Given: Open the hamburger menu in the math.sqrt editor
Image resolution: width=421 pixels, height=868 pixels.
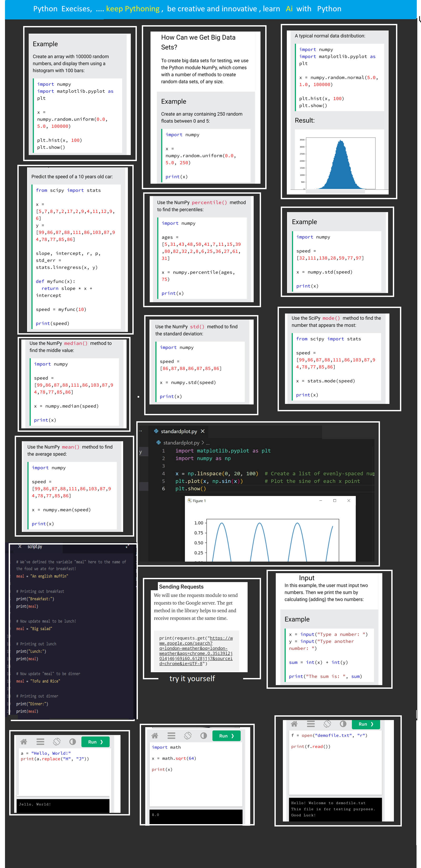Looking at the screenshot, I should coord(171,736).
